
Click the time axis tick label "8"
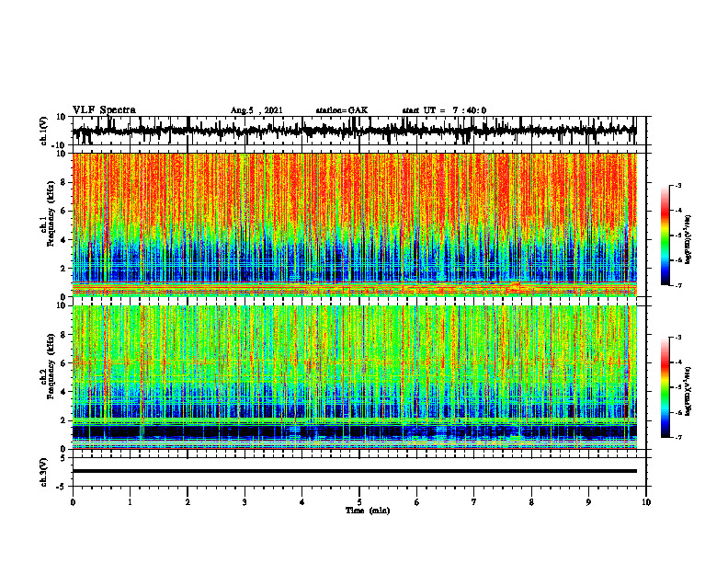tap(531, 502)
